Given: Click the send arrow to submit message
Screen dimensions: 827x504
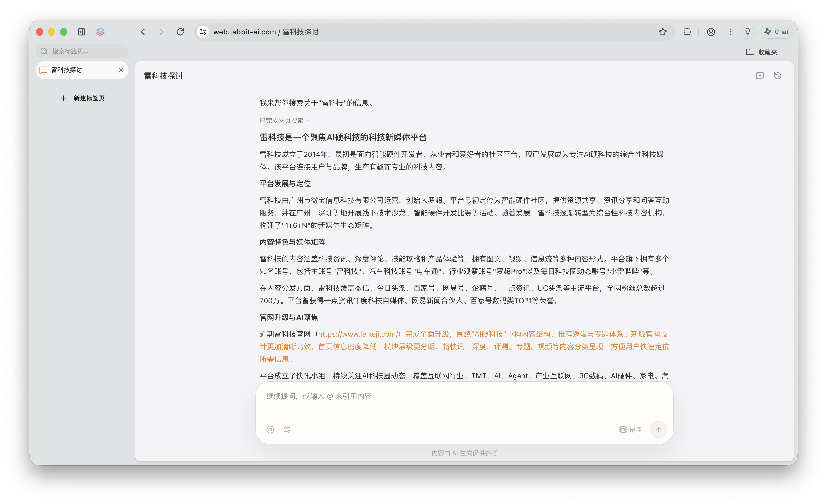Looking at the screenshot, I should (658, 430).
